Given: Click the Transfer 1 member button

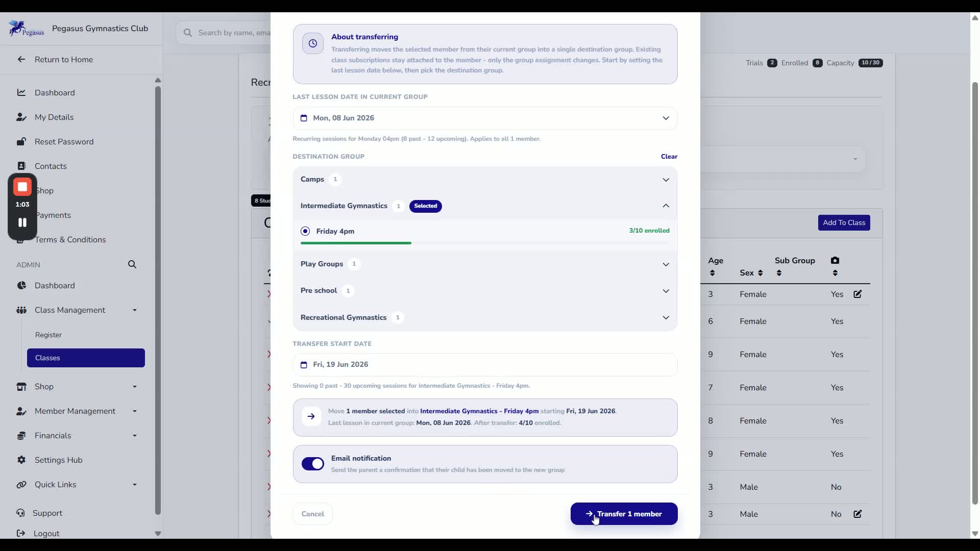Looking at the screenshot, I should pyautogui.click(x=624, y=514).
